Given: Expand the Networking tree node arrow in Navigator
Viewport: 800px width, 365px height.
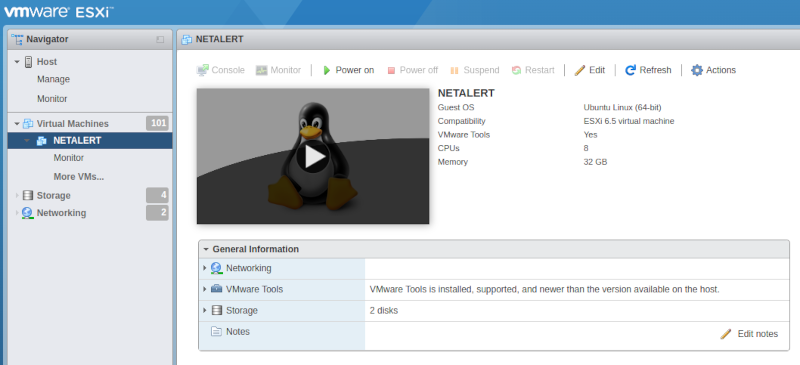Looking at the screenshot, I should pos(17,213).
